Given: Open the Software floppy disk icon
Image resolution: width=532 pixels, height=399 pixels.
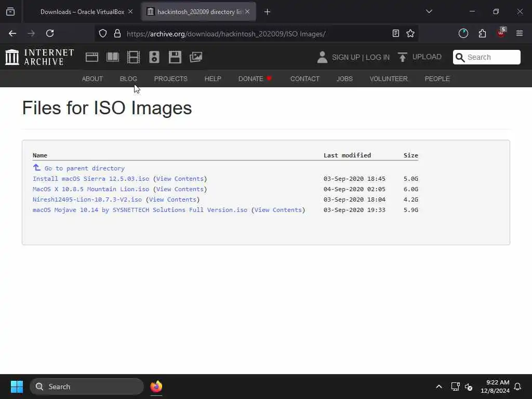Looking at the screenshot, I should click(175, 57).
